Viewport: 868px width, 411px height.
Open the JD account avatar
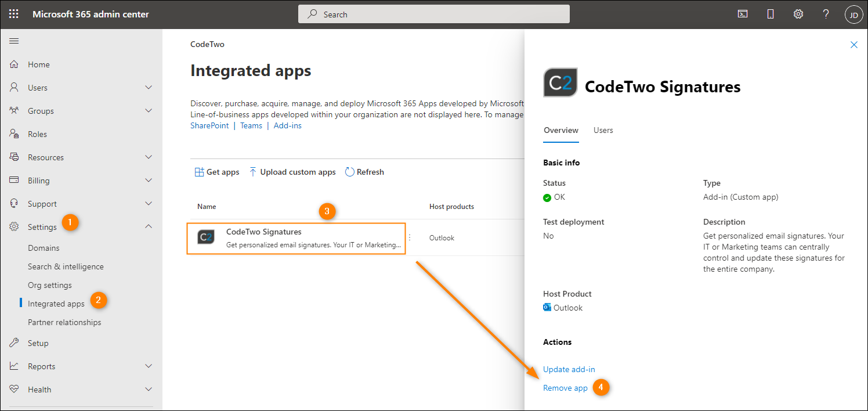[854, 15]
